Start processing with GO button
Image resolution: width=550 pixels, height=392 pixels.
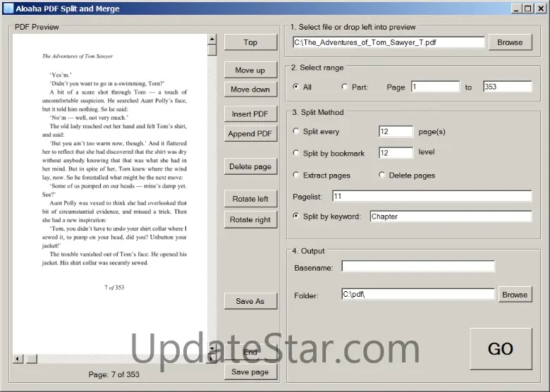(501, 349)
